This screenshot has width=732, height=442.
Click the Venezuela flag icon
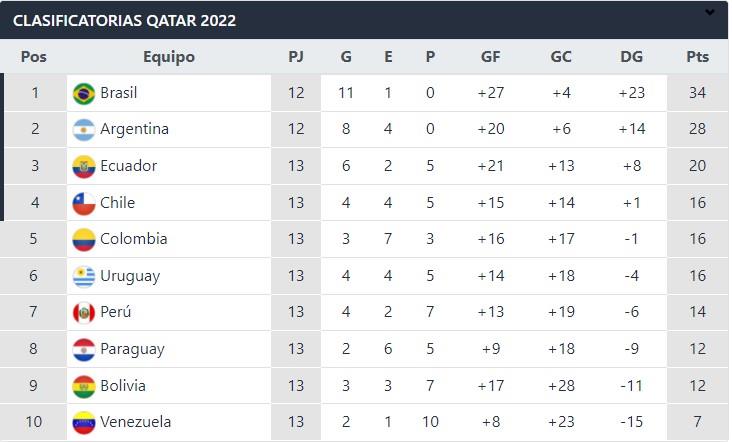point(84,423)
